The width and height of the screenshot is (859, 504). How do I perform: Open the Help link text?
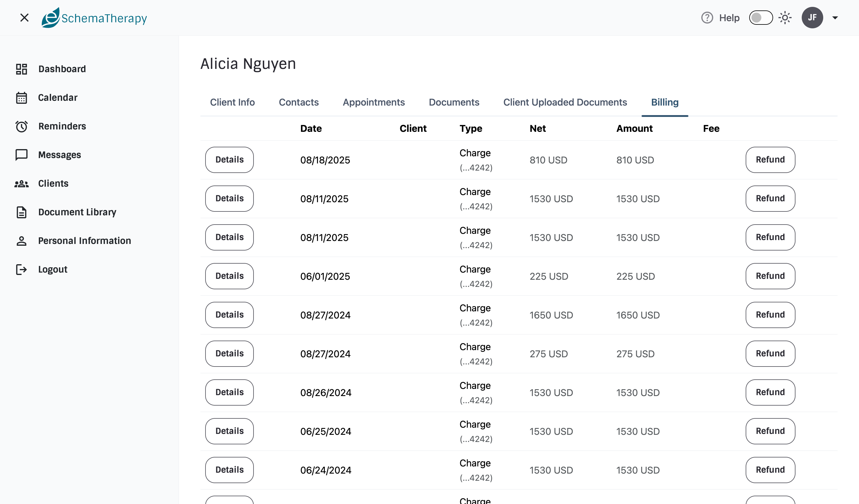(x=730, y=18)
